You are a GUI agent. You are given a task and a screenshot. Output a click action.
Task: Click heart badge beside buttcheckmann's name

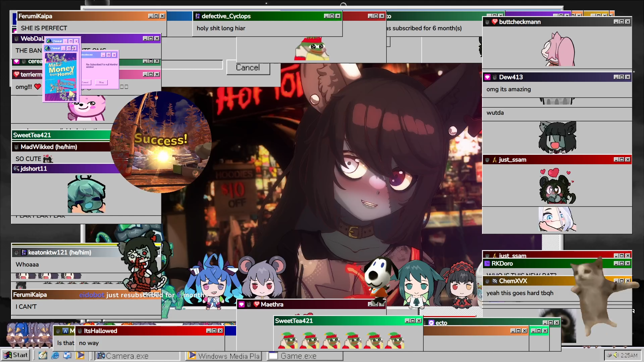(x=494, y=22)
